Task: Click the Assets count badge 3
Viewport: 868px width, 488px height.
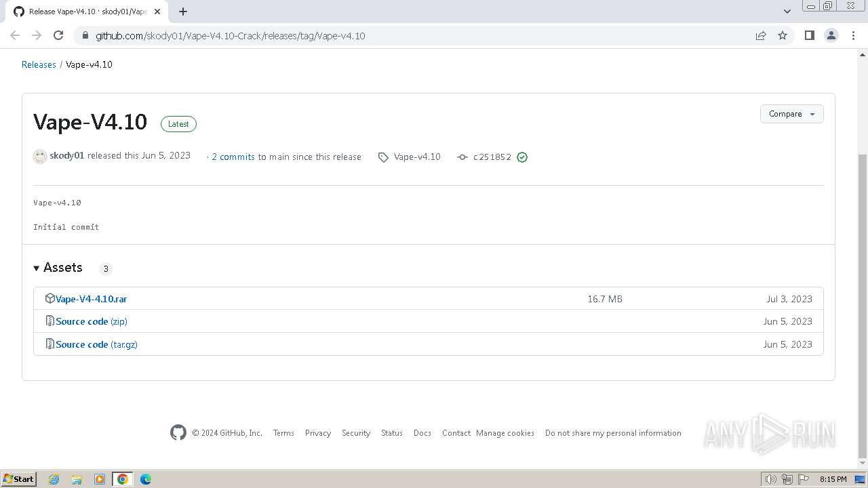Action: 106,268
